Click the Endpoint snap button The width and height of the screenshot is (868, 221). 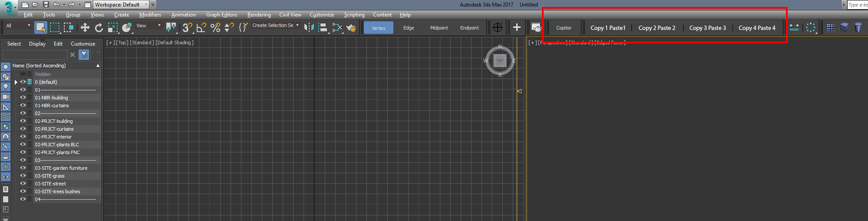tap(469, 28)
